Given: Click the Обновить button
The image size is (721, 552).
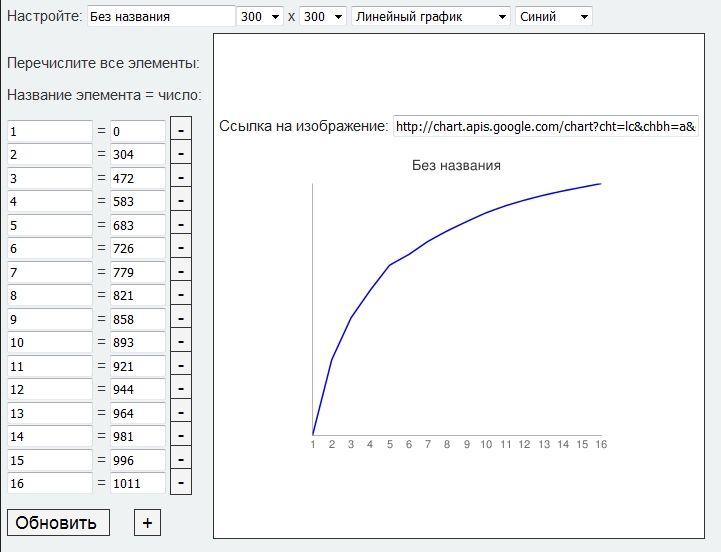Looking at the screenshot, I should point(58,522).
